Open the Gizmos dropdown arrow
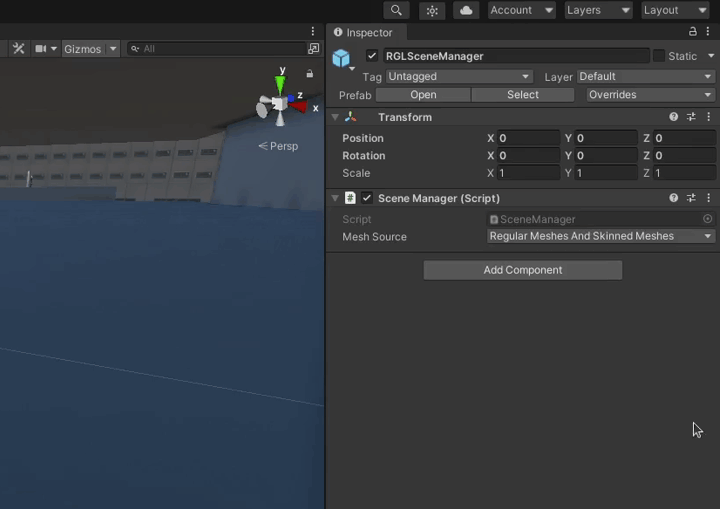The width and height of the screenshot is (720, 509). coord(113,49)
